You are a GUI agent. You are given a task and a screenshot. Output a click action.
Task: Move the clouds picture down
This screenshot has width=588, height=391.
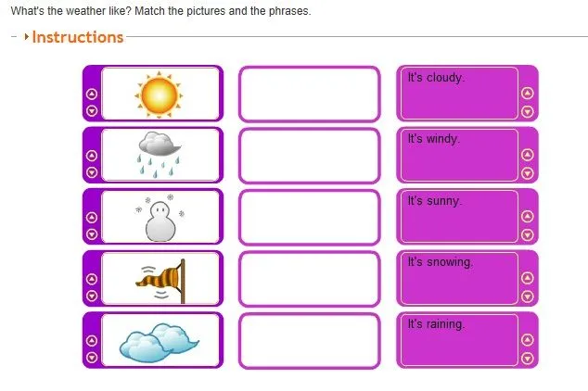(92, 358)
